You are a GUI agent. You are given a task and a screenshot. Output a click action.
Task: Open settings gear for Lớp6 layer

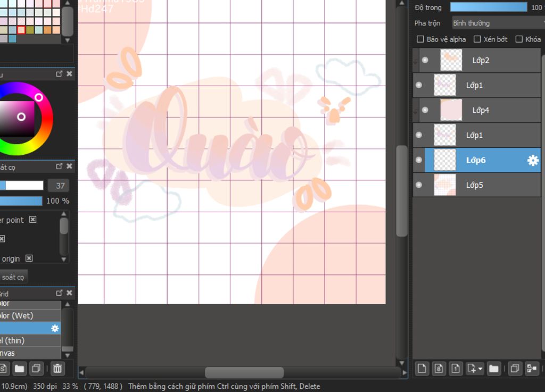532,160
